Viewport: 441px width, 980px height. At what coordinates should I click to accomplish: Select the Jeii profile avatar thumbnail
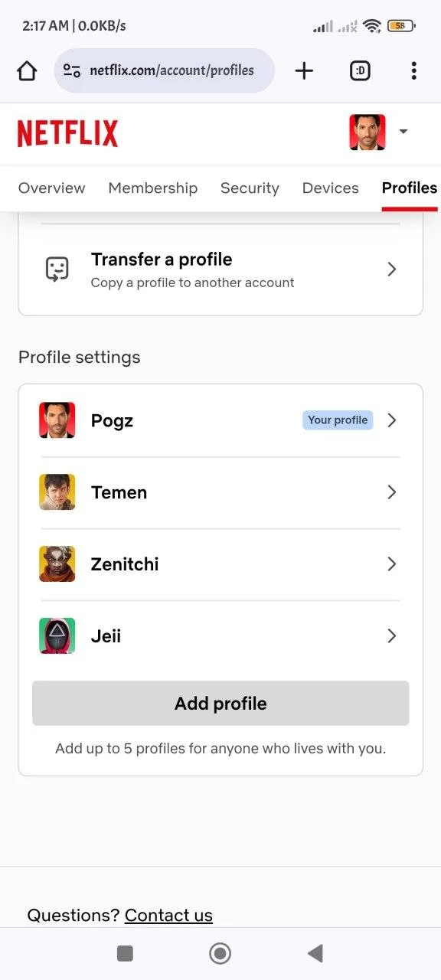pyautogui.click(x=57, y=636)
